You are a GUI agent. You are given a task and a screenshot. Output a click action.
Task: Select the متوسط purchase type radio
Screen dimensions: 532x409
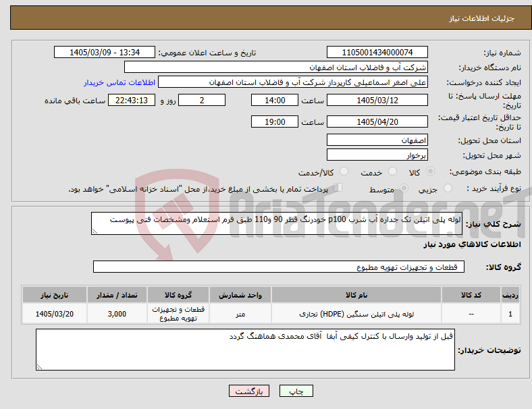404,188
